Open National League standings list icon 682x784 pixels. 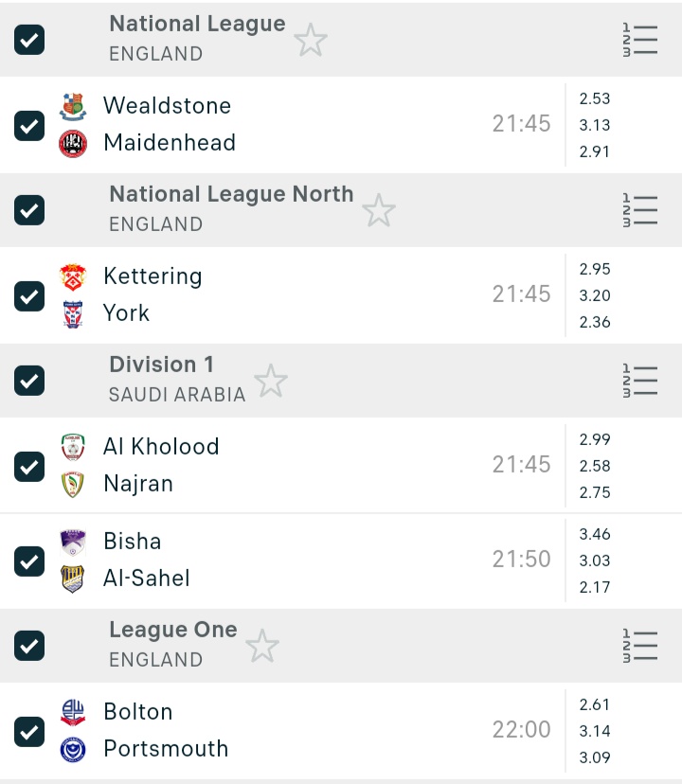coord(639,40)
